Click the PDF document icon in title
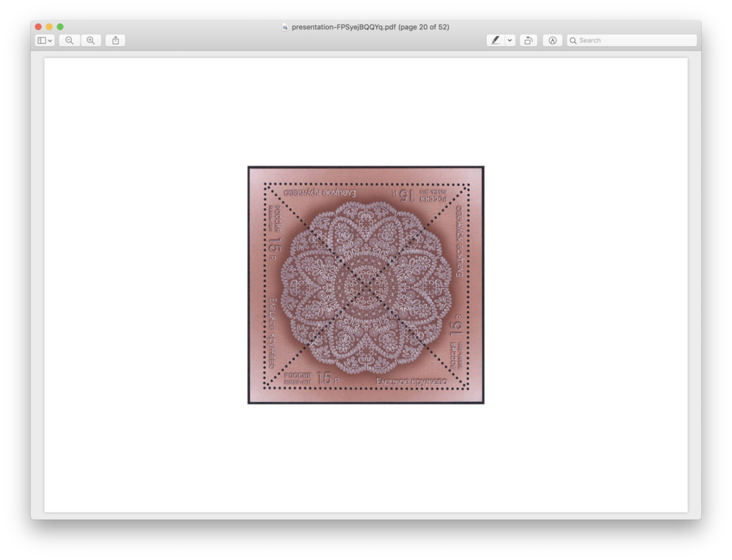The width and height of the screenshot is (732, 560). 285,27
